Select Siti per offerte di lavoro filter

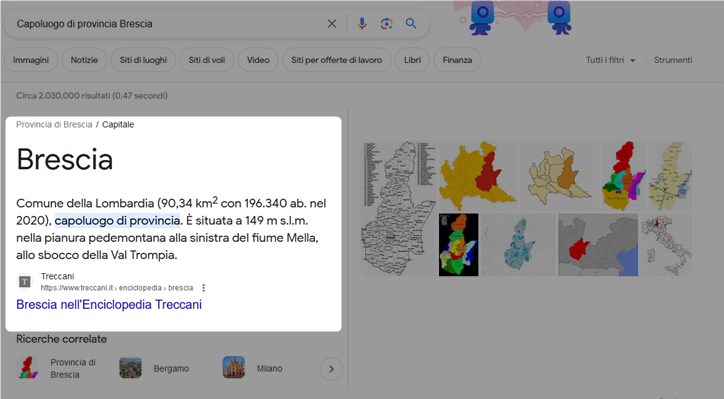337,60
